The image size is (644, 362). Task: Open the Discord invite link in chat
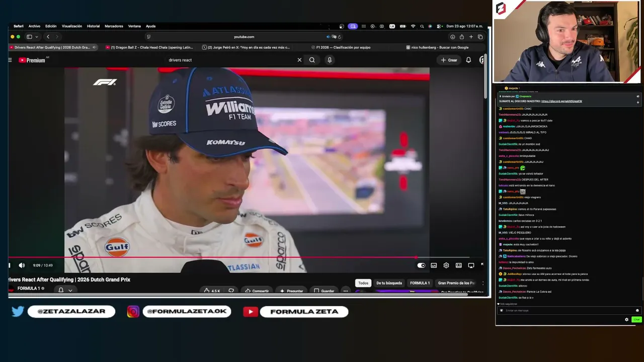pos(561,101)
